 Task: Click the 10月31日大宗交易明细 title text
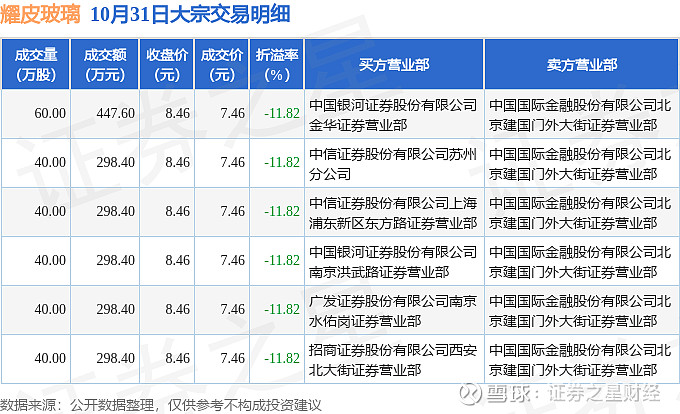190,14
